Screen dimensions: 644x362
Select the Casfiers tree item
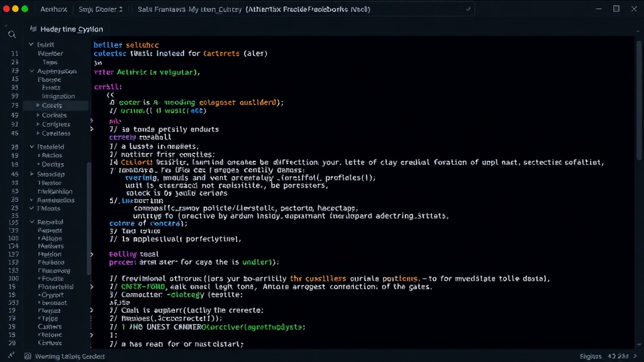coord(50,327)
